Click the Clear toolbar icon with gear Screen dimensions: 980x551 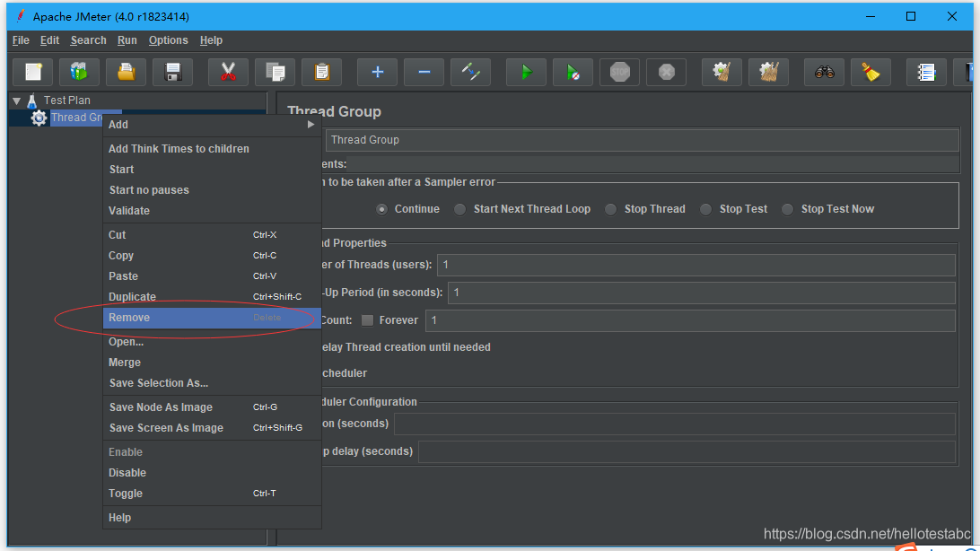[722, 73]
